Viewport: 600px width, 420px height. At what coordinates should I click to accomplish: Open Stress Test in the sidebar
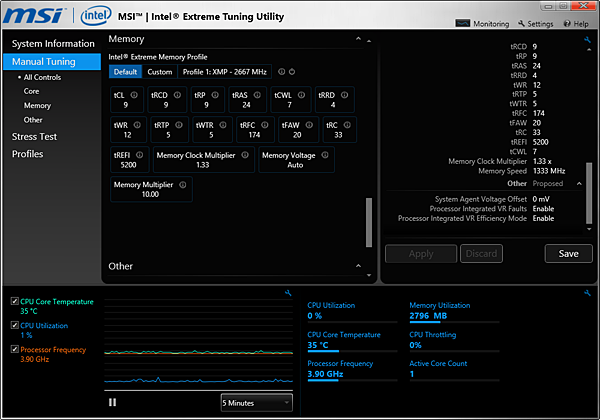[34, 136]
